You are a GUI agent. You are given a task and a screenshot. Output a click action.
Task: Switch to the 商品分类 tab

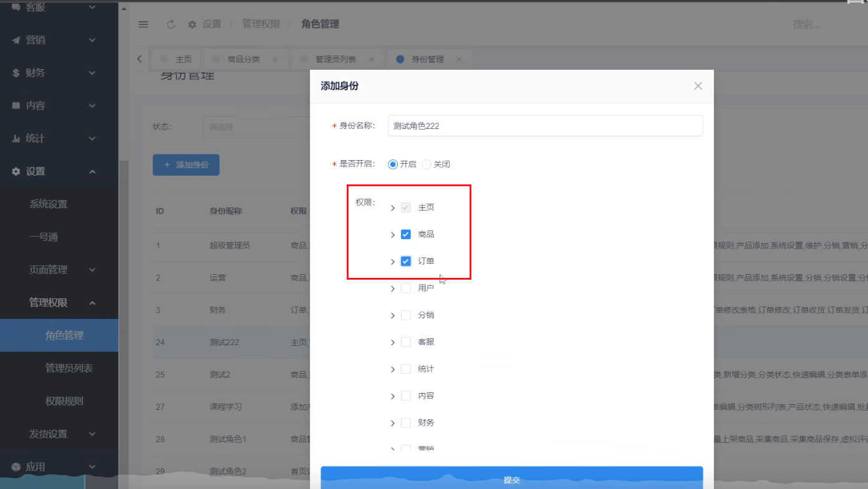(247, 59)
